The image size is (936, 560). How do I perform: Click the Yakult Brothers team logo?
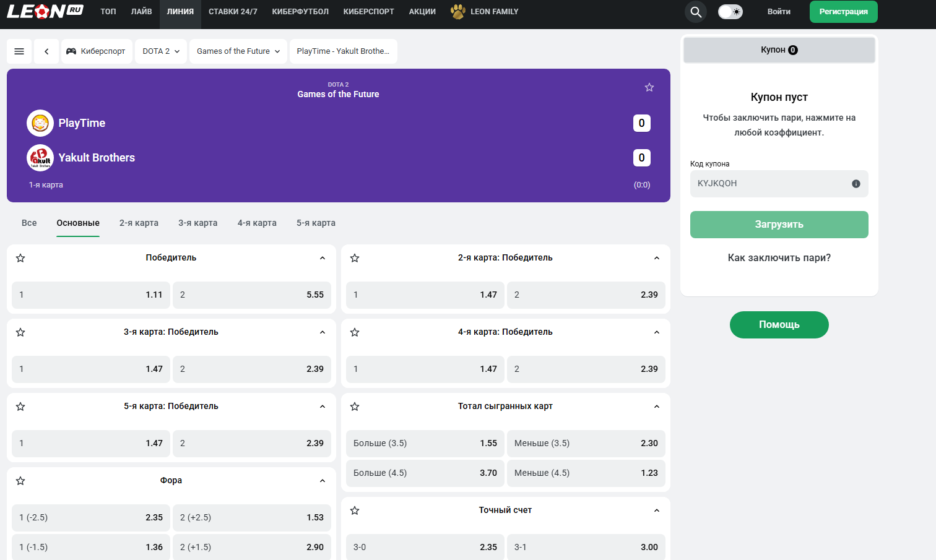(40, 158)
